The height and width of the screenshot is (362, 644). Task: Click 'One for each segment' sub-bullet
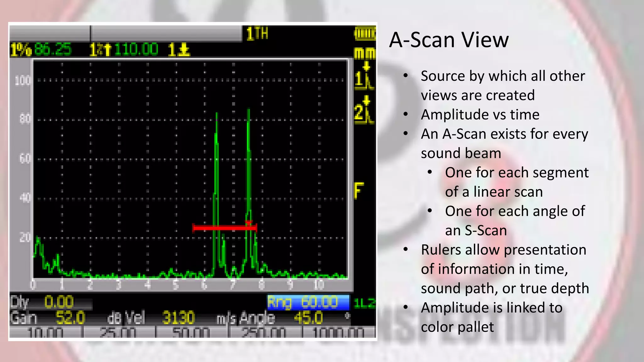pos(517,173)
